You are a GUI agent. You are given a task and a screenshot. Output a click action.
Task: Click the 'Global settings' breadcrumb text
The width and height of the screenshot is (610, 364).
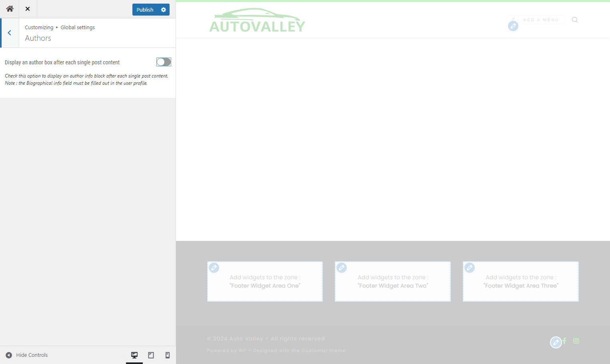pyautogui.click(x=78, y=27)
